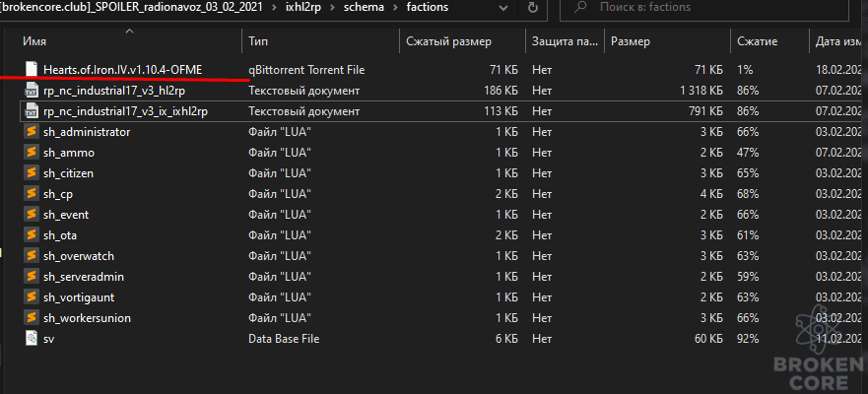The width and height of the screenshot is (868, 394).
Task: Click the Hearts.of.Iron.IV torrent file icon
Action: 32,70
